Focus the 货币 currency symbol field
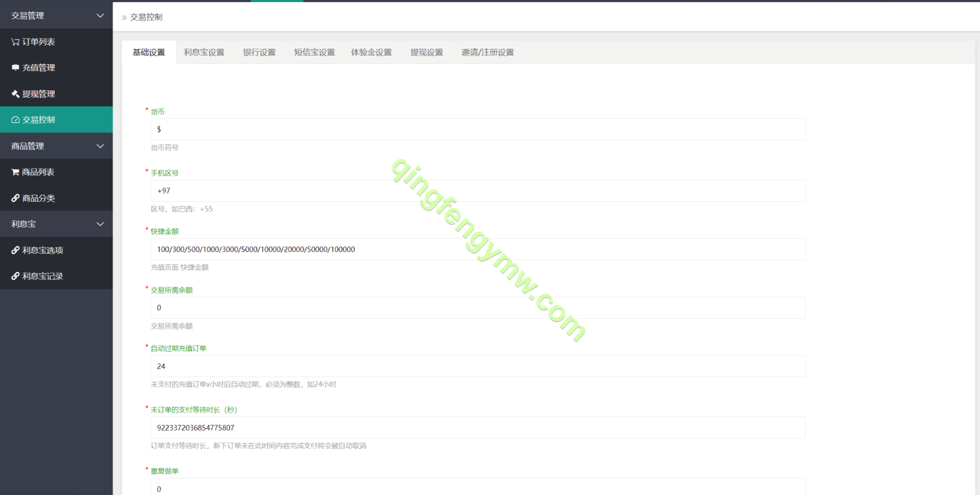The height and width of the screenshot is (495, 980). tap(478, 129)
